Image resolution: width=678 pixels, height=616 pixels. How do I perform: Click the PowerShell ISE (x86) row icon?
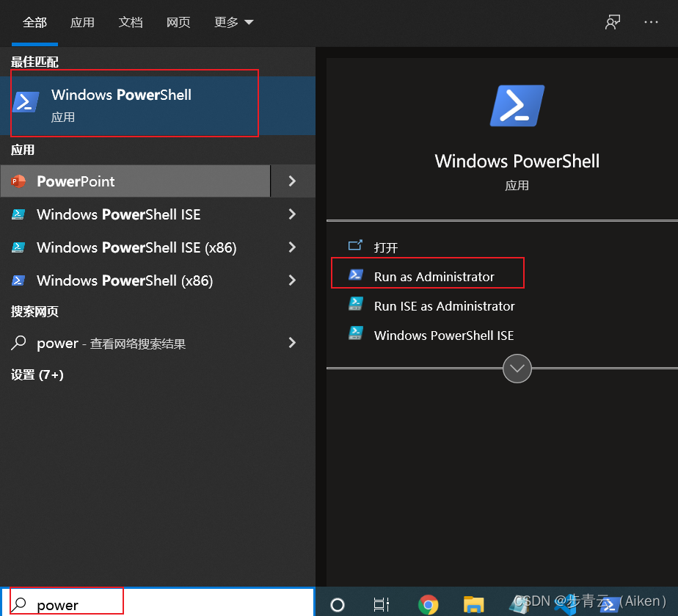tap(18, 247)
